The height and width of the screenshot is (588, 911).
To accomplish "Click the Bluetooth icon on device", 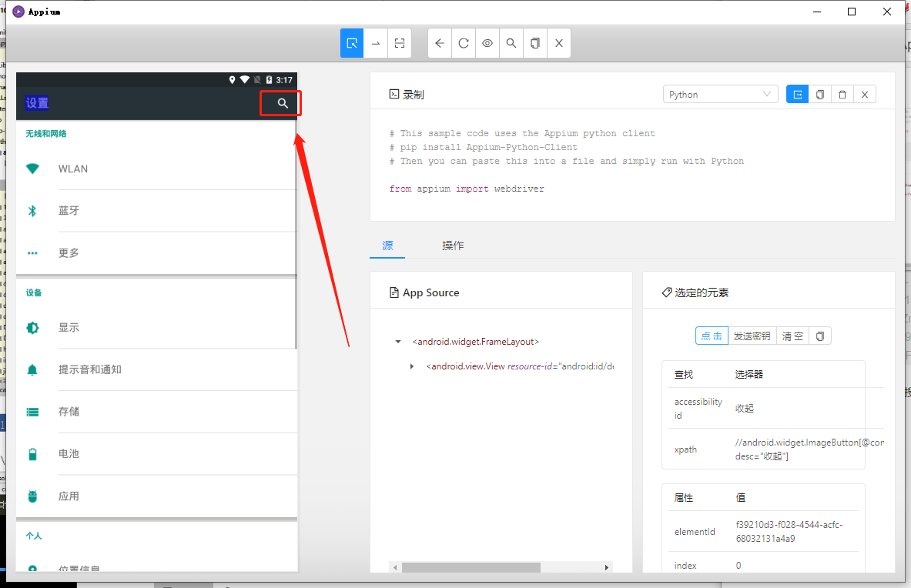I will pos(32,211).
